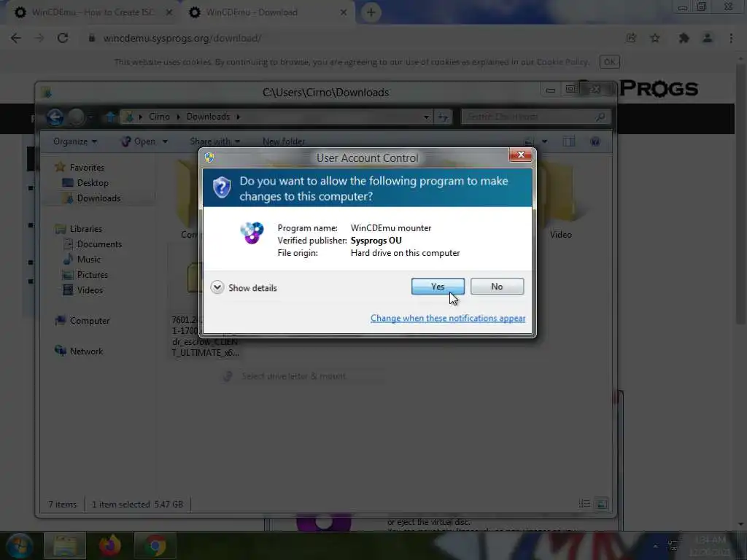747x560 pixels.
Task: Click the wincdemu.sysprogs.org address bar
Action: click(x=352, y=38)
